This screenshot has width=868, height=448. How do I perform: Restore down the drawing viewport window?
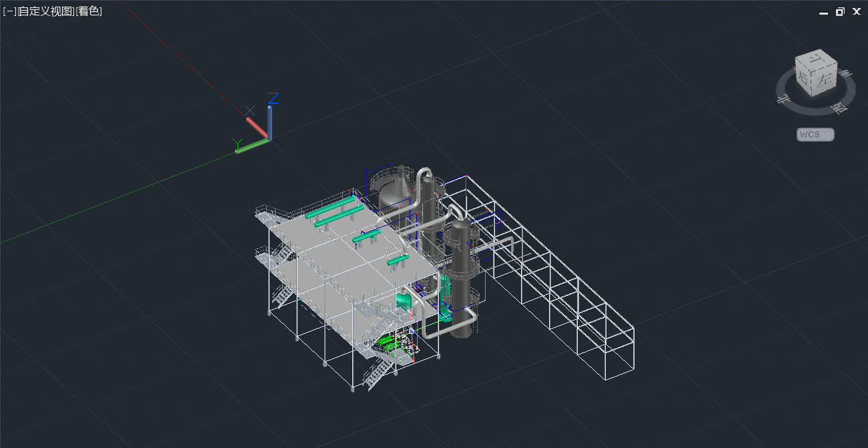[840, 12]
